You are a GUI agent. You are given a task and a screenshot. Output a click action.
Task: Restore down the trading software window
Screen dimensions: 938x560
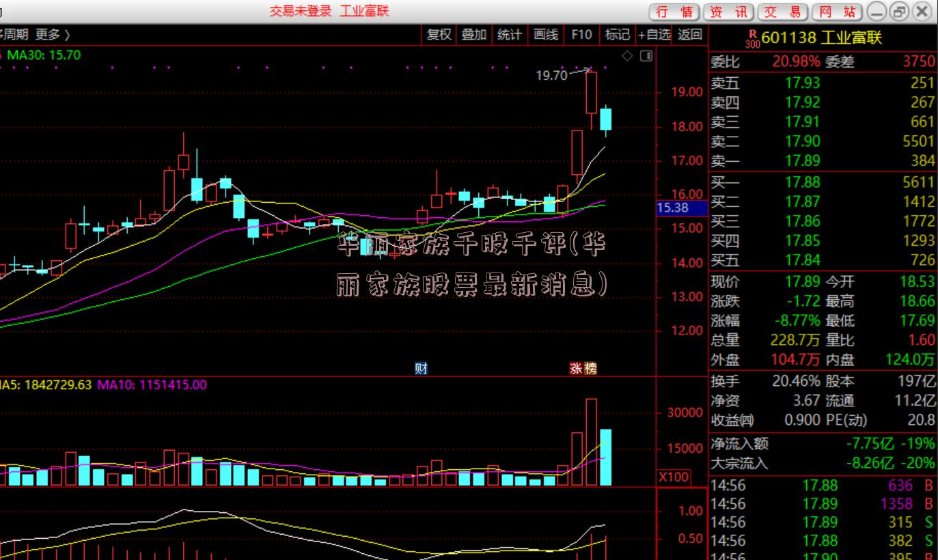900,12
